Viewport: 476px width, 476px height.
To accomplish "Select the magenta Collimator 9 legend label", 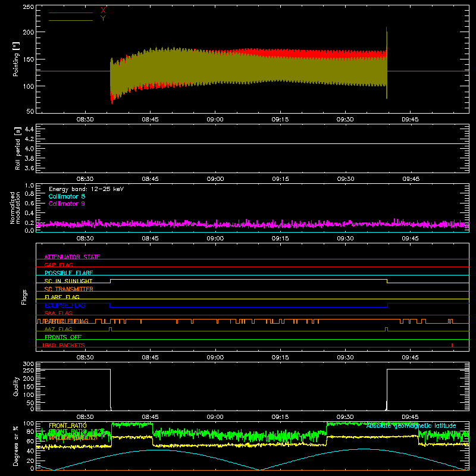I will pyautogui.click(x=67, y=203).
